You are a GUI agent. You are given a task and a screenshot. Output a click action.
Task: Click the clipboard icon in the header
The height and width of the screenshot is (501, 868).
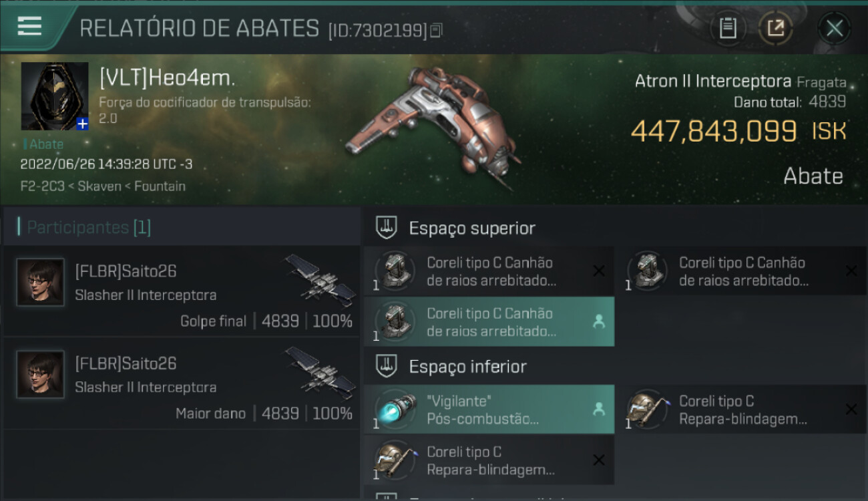728,28
